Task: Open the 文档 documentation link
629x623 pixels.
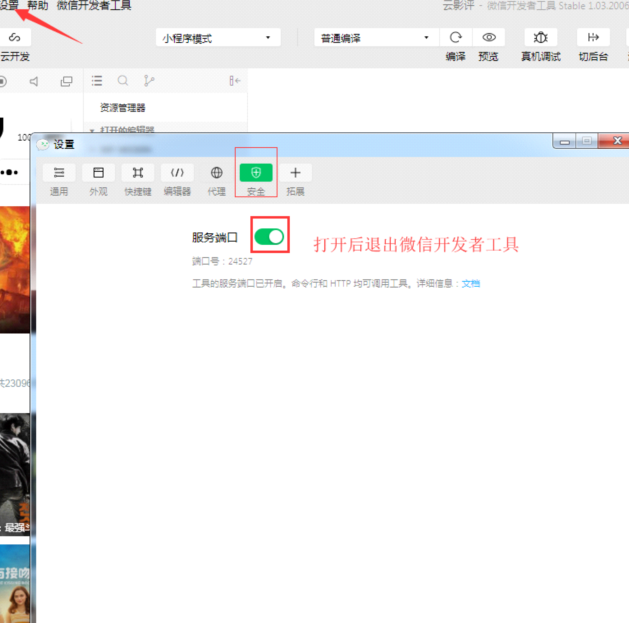Action: click(x=471, y=284)
